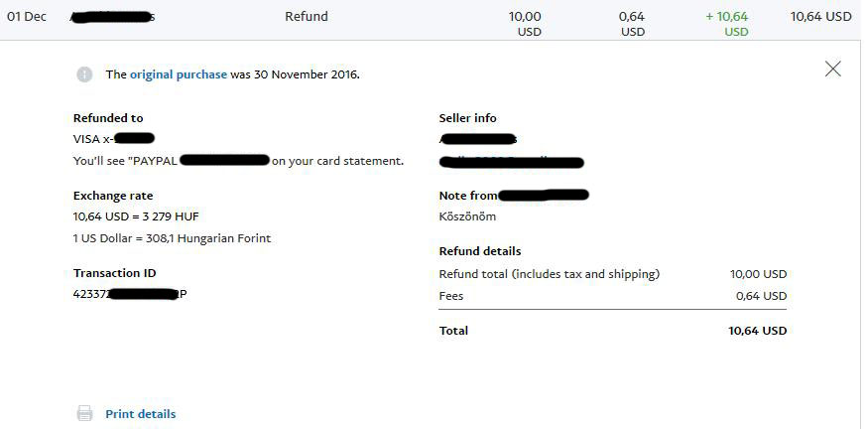Click the Köszönöm note text
This screenshot has height=429, width=868.
point(467,216)
